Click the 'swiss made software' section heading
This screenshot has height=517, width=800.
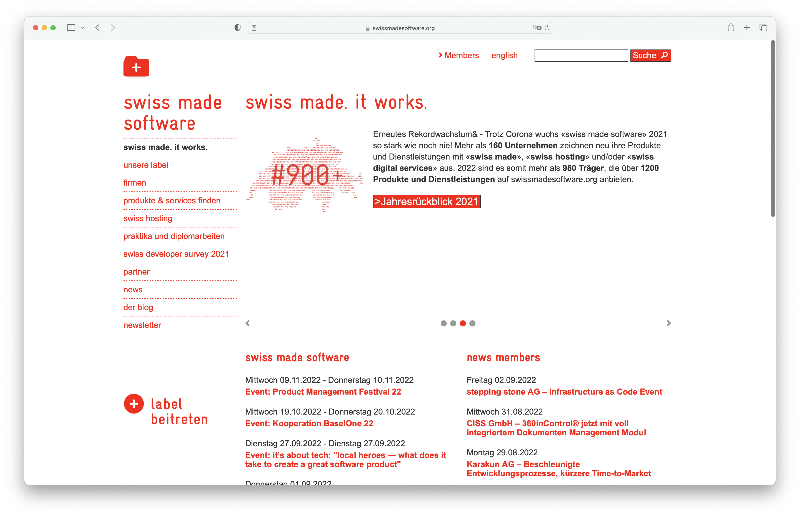click(297, 357)
